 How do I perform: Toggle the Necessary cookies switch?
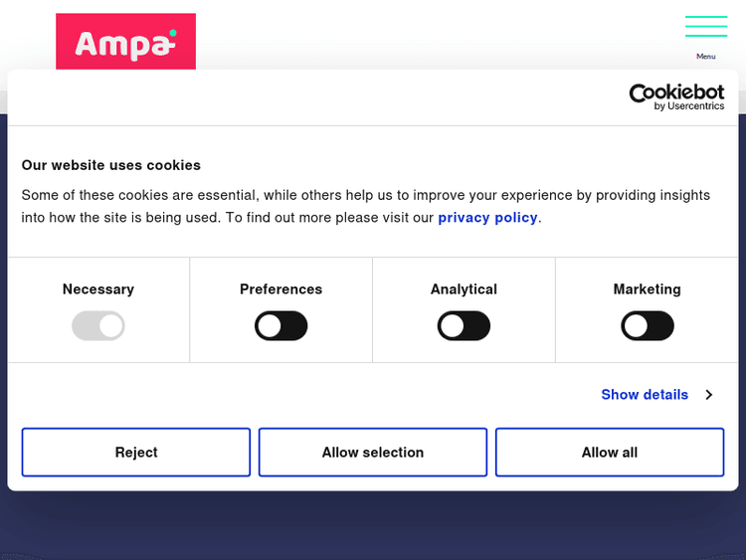98,325
